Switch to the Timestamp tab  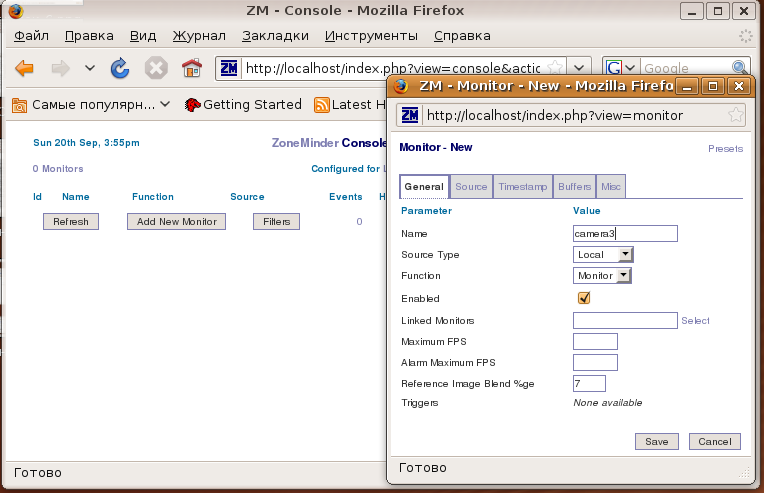523,187
